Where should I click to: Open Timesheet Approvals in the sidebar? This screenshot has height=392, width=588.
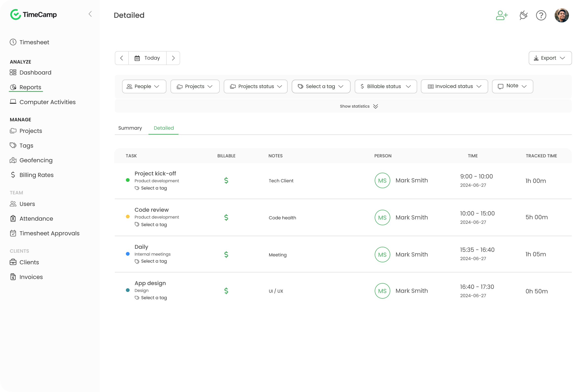49,233
